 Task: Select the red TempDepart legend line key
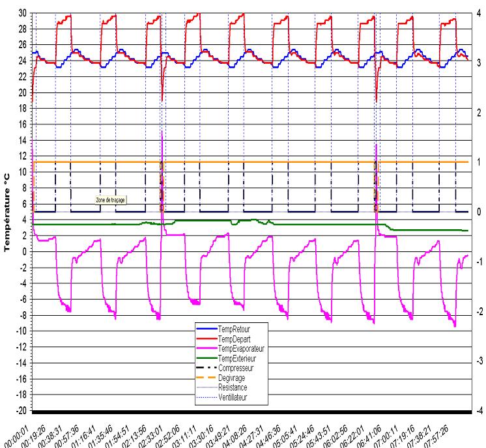(x=207, y=339)
